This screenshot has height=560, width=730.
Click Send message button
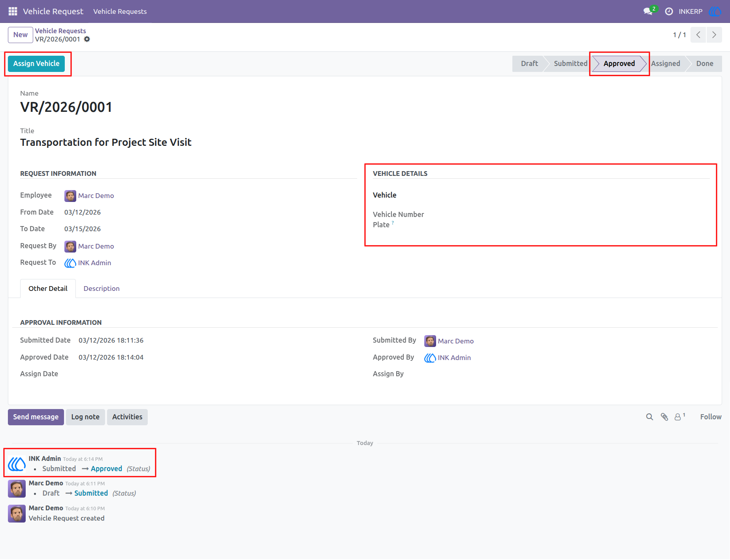(36, 417)
